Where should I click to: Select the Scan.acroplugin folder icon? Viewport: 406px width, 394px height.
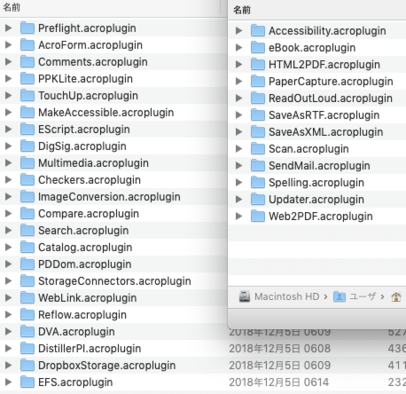tap(258, 149)
